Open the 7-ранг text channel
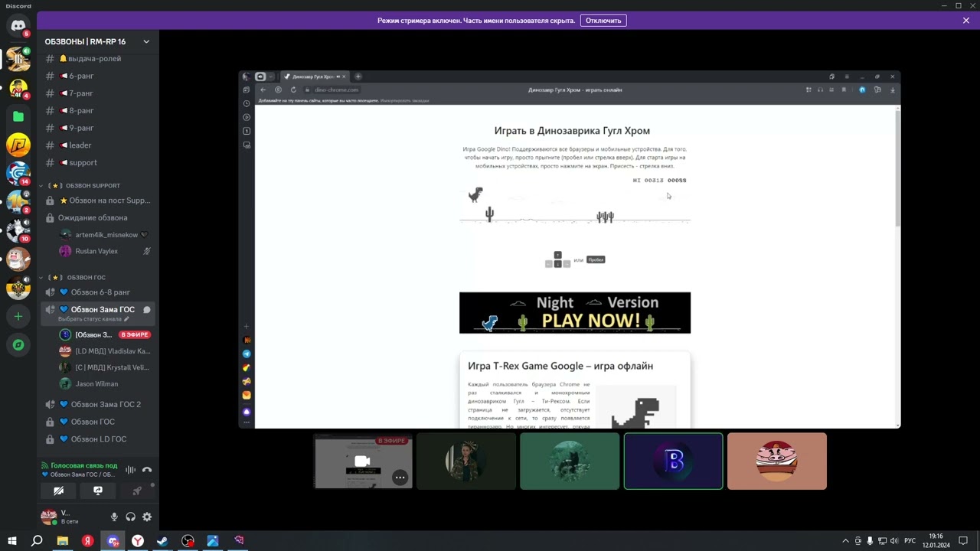Image resolution: width=980 pixels, height=551 pixels. [97, 93]
